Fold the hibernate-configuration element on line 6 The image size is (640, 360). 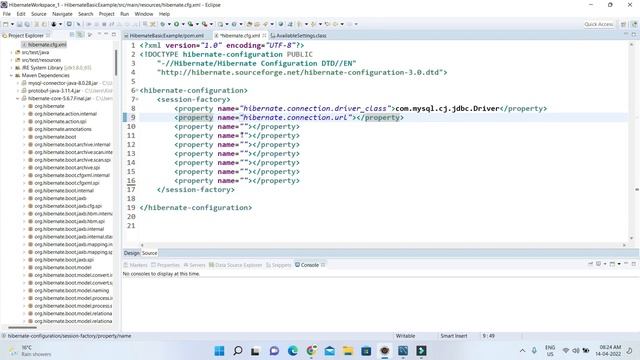pyautogui.click(x=138, y=91)
